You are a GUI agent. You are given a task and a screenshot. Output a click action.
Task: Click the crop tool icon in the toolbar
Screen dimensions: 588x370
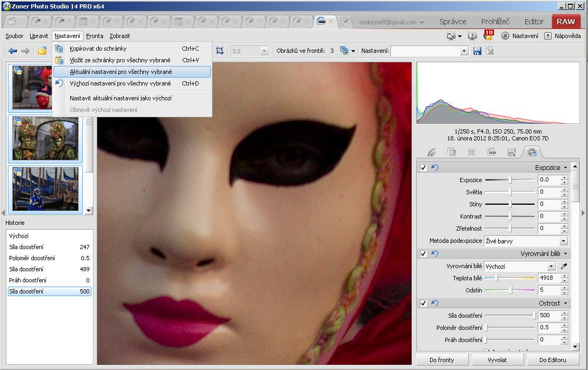coord(220,51)
